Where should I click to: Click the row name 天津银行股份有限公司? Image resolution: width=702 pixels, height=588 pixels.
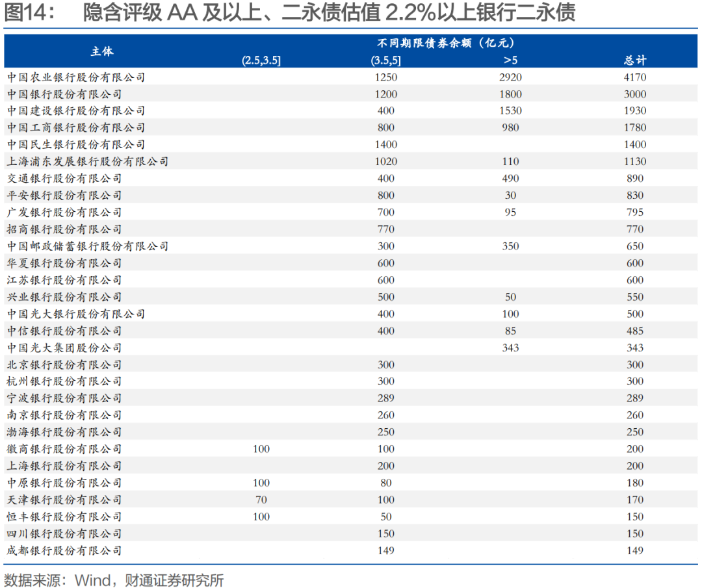click(64, 500)
